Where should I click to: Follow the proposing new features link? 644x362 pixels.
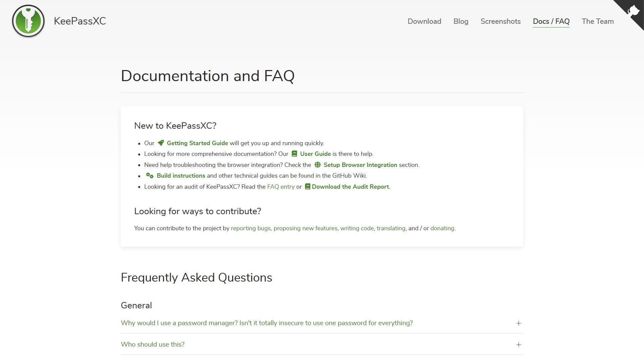(305, 228)
